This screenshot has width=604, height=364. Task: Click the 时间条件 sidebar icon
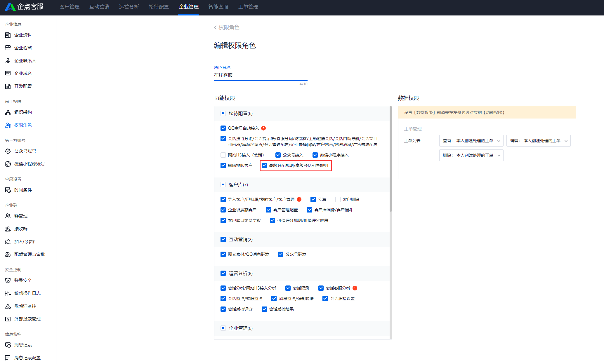[8, 190]
